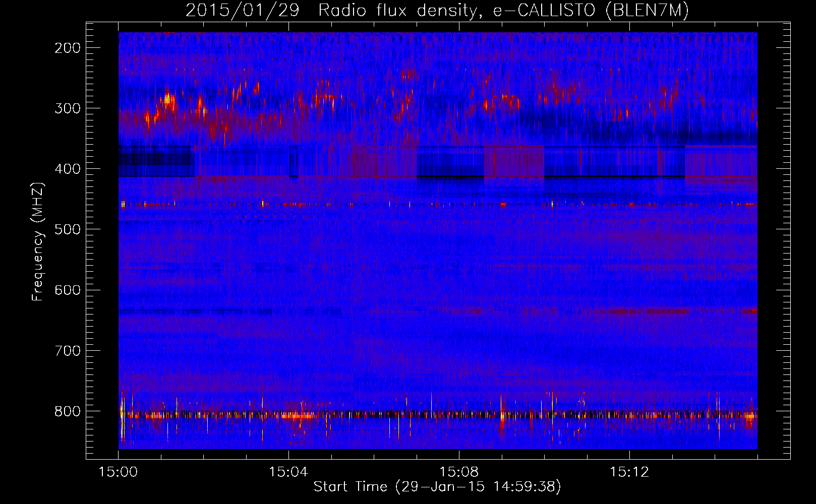Select the 800 frequency tick label
This screenshot has width=816, height=504.
(x=68, y=411)
